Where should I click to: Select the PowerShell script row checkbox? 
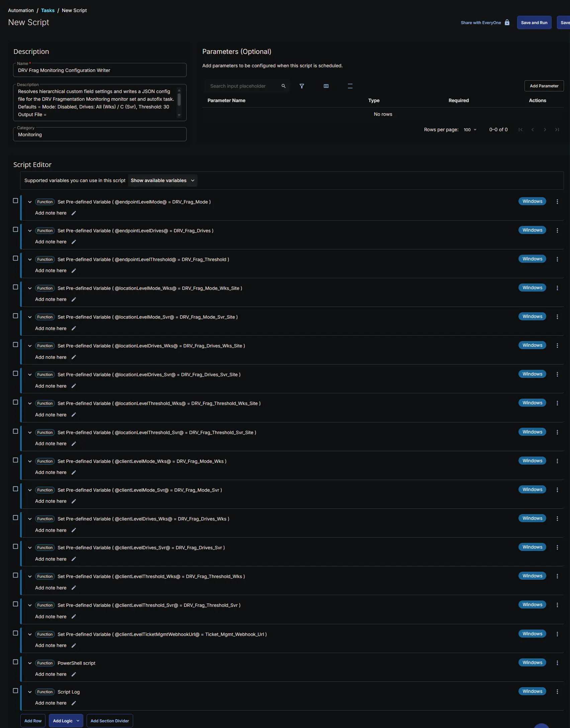click(15, 662)
